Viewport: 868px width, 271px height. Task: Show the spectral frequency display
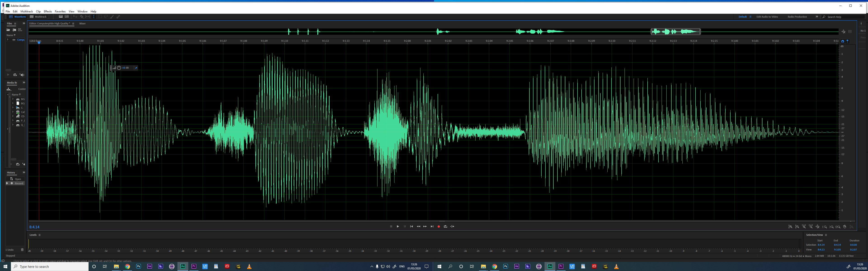pyautogui.click(x=61, y=16)
